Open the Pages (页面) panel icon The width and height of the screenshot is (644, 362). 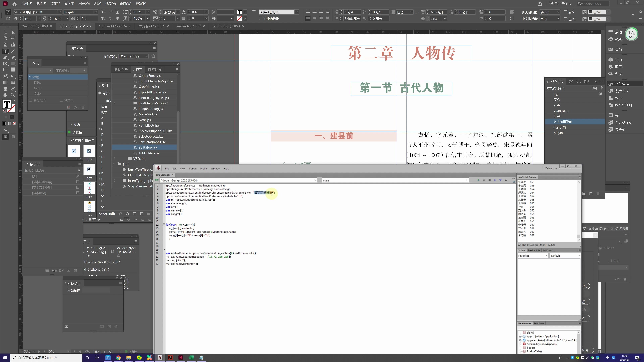[611, 59]
